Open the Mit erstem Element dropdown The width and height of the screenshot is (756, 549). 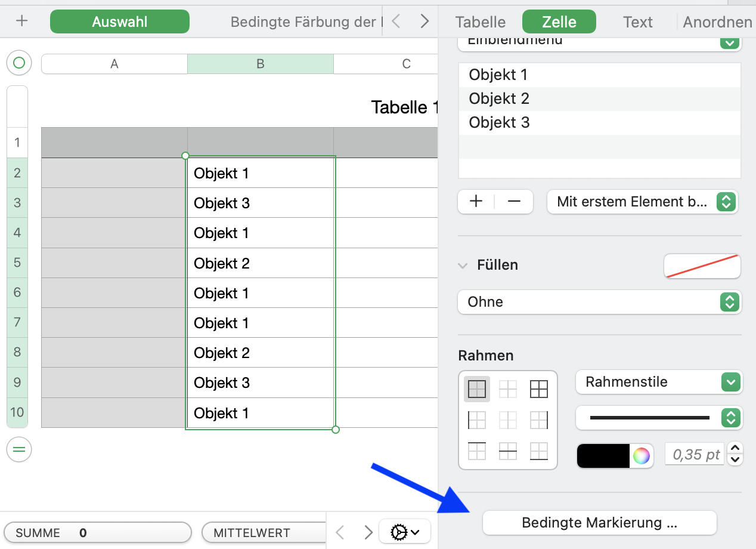click(x=642, y=202)
